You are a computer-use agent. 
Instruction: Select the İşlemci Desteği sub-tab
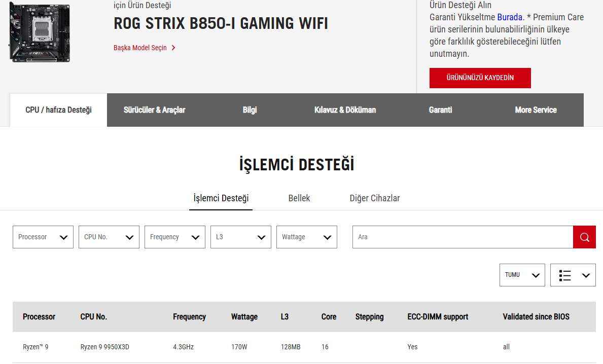point(221,198)
